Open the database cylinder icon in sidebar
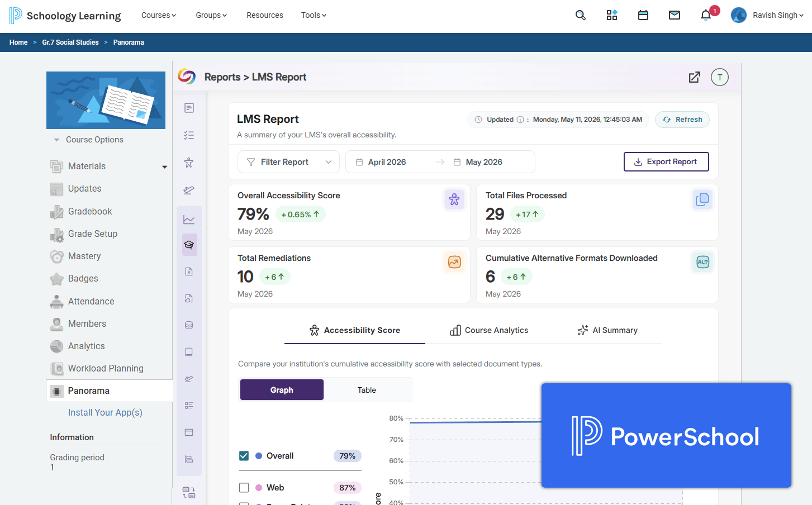The image size is (812, 505). coord(189,325)
